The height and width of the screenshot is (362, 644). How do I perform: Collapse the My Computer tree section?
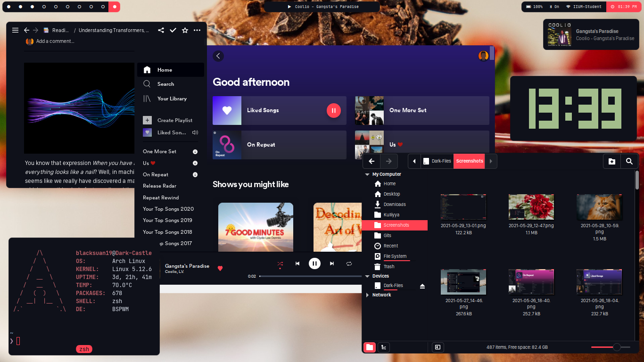(x=367, y=174)
